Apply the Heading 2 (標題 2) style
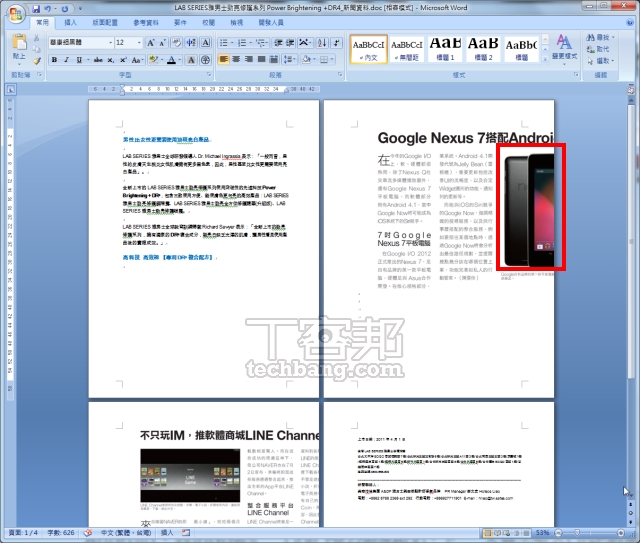The image size is (640, 543). click(x=483, y=49)
